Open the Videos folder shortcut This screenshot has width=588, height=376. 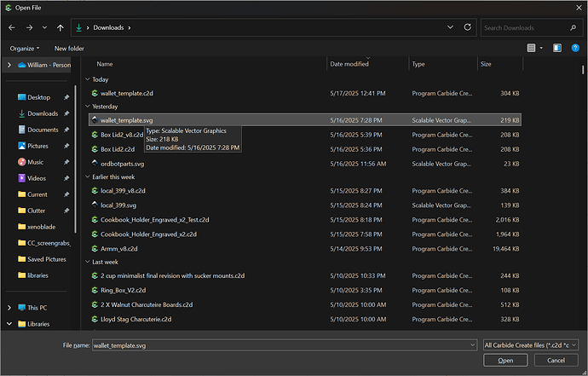(x=37, y=178)
